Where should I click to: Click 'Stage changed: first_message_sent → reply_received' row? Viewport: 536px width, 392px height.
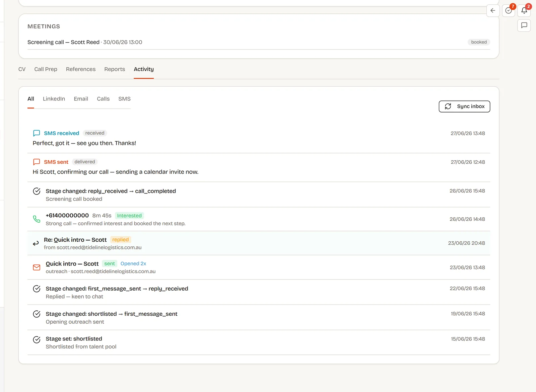point(259,292)
